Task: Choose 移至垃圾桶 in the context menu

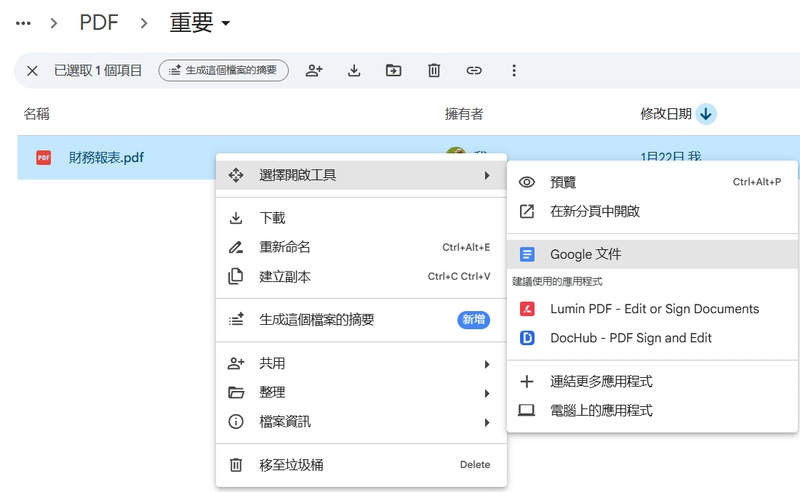Action: click(361, 465)
